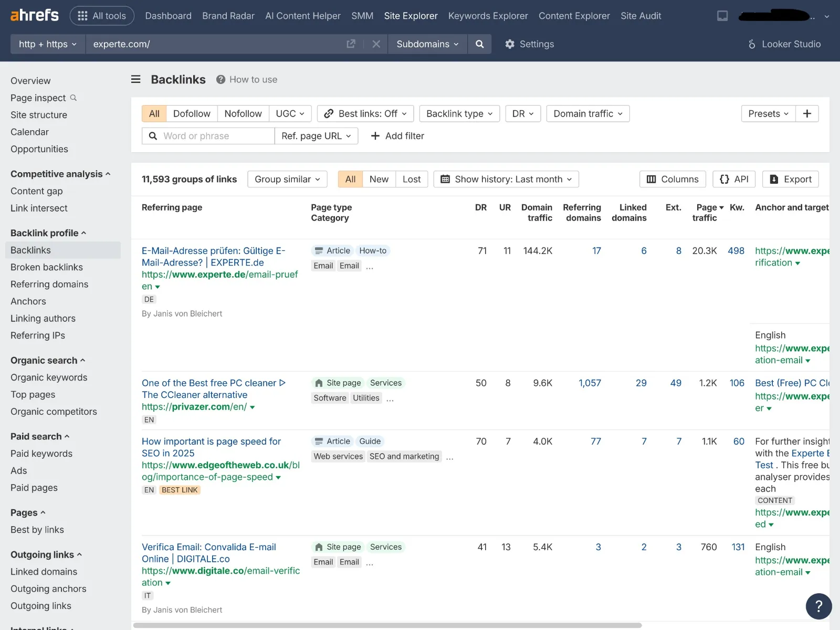Open Keywords Explorer in top navigation

click(488, 16)
